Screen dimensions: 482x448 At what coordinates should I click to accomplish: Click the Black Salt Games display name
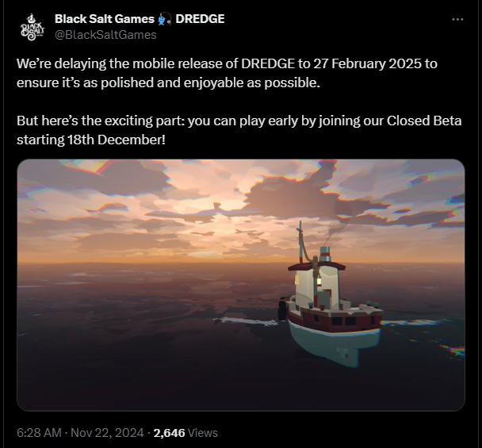(x=105, y=19)
